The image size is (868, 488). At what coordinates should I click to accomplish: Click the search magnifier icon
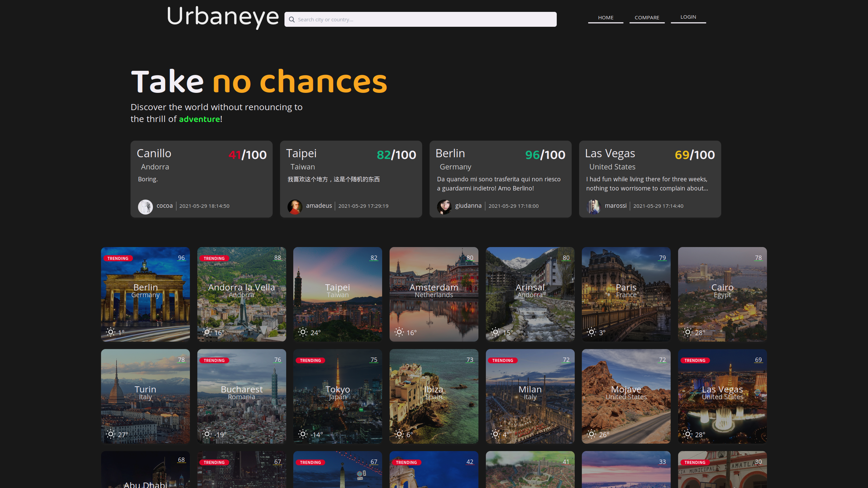pos(292,20)
